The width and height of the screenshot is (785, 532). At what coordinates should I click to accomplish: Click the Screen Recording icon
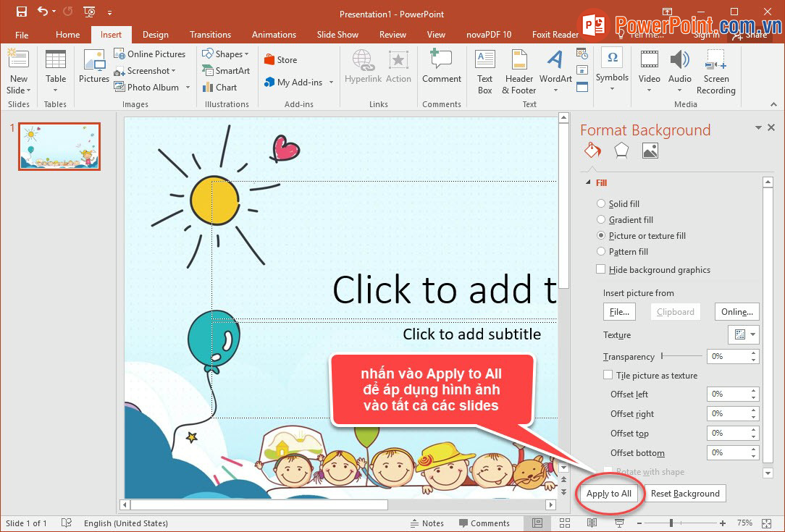[715, 72]
